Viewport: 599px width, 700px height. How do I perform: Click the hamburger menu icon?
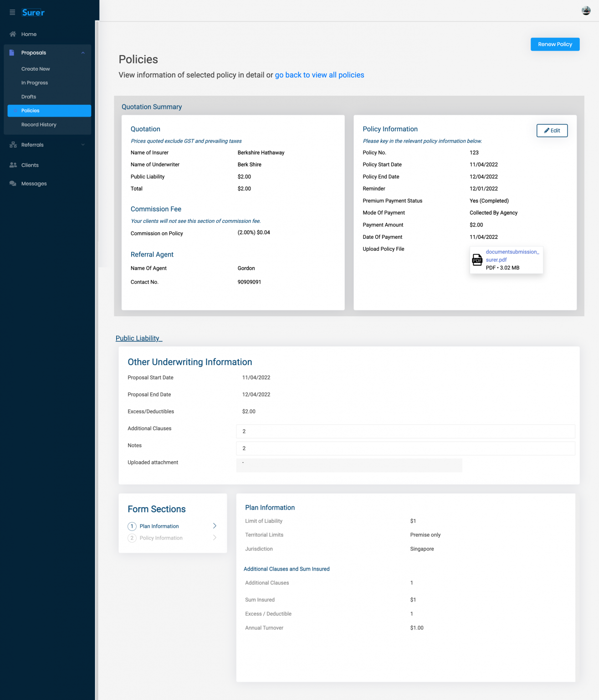[x=12, y=12]
